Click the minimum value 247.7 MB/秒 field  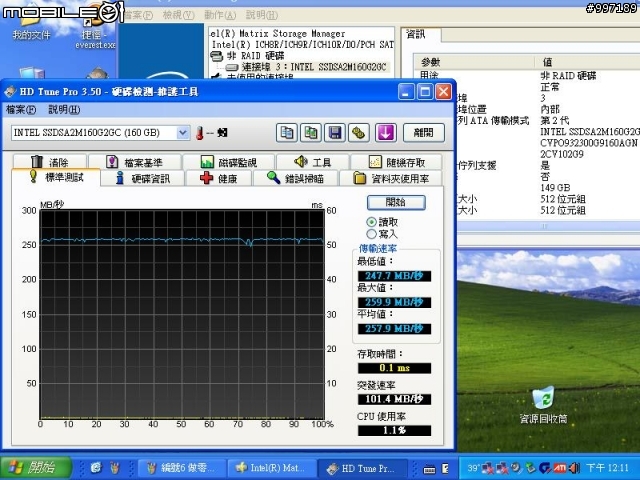tap(394, 276)
